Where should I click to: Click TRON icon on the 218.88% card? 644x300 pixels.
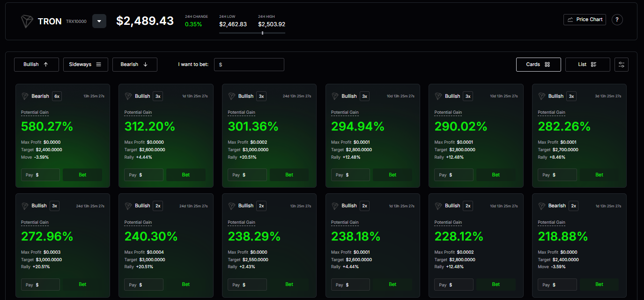tap(542, 206)
